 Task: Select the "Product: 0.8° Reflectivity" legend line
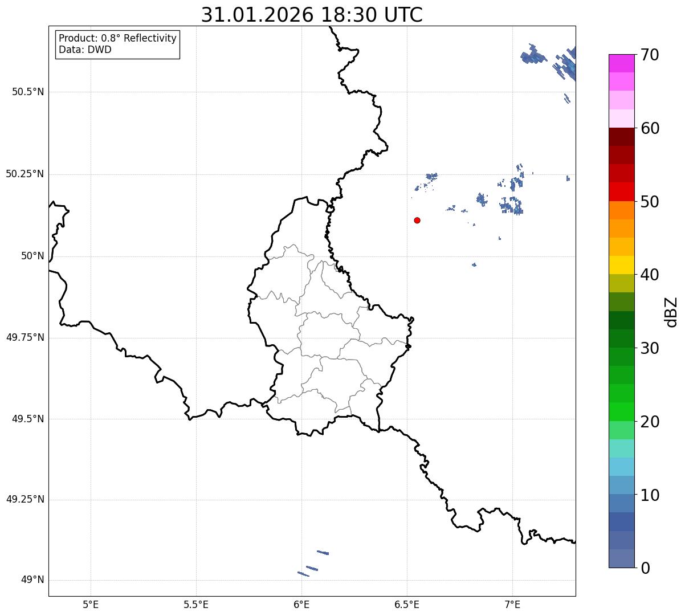pos(118,38)
